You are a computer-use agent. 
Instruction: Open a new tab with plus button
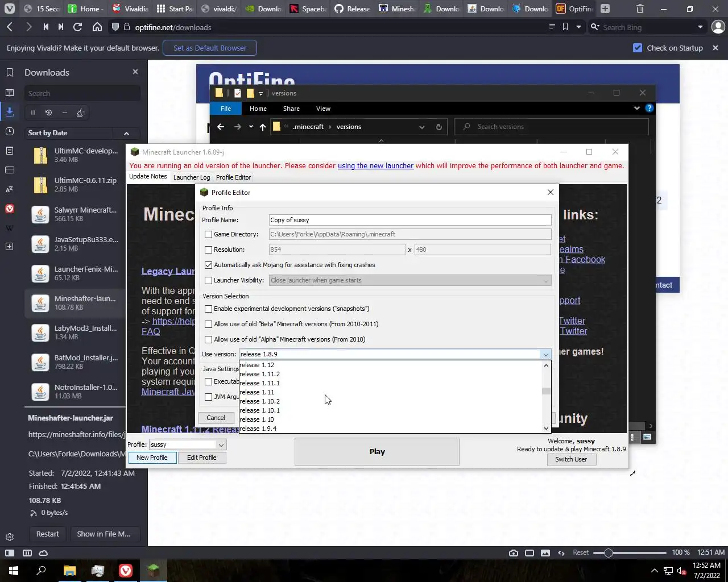[605, 9]
